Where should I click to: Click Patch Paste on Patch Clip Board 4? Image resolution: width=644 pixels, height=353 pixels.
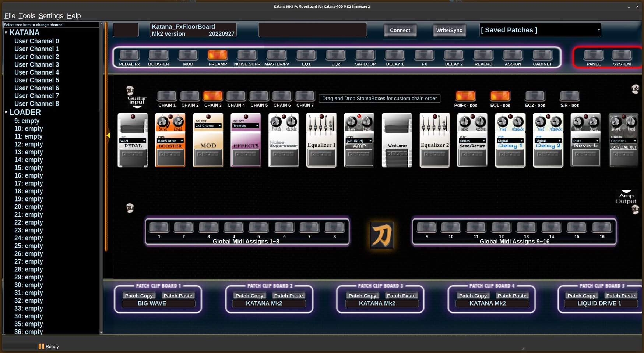(x=512, y=296)
